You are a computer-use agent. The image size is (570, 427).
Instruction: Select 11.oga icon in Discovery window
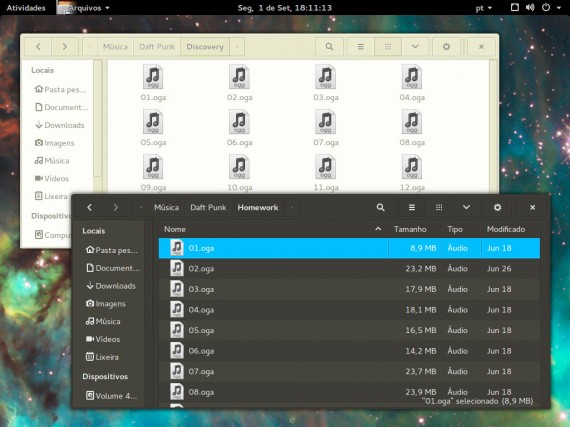(325, 167)
